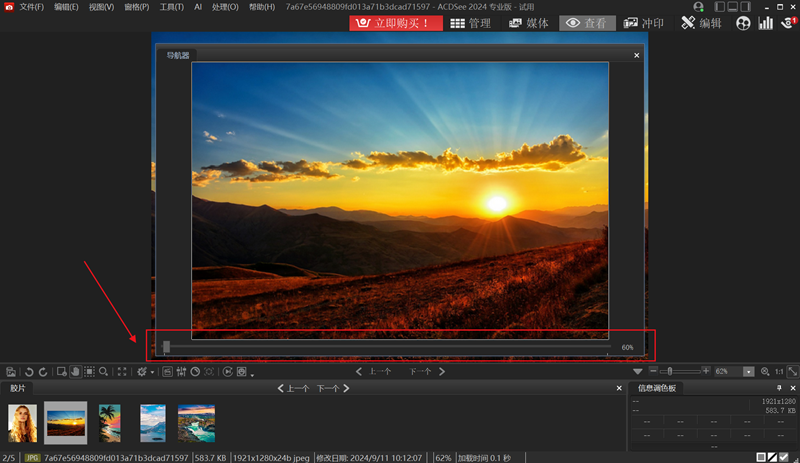The height and width of the screenshot is (463, 800).
Task: Open the 帮助(H) menu
Action: (x=262, y=7)
